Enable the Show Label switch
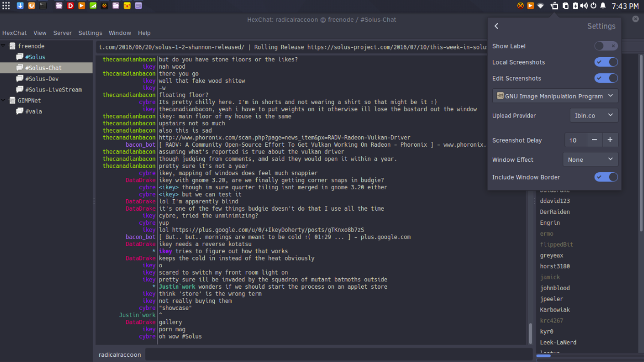The image size is (644, 362). tap(606, 46)
